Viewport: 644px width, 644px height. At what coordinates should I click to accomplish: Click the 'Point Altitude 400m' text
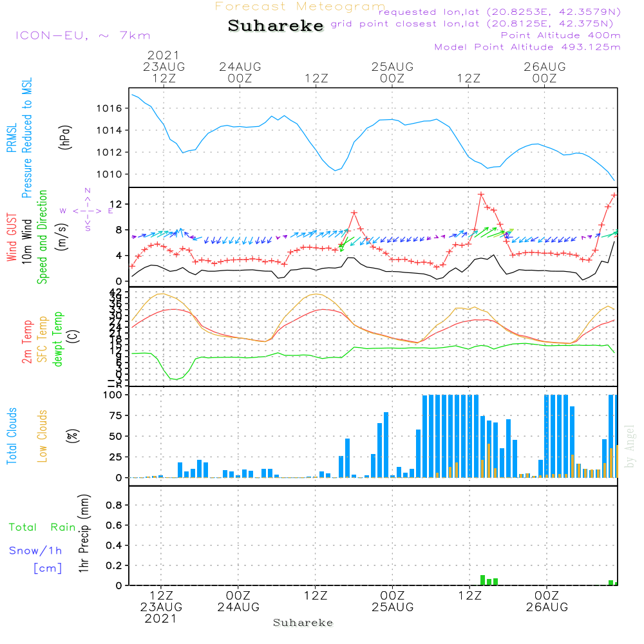coord(561,35)
